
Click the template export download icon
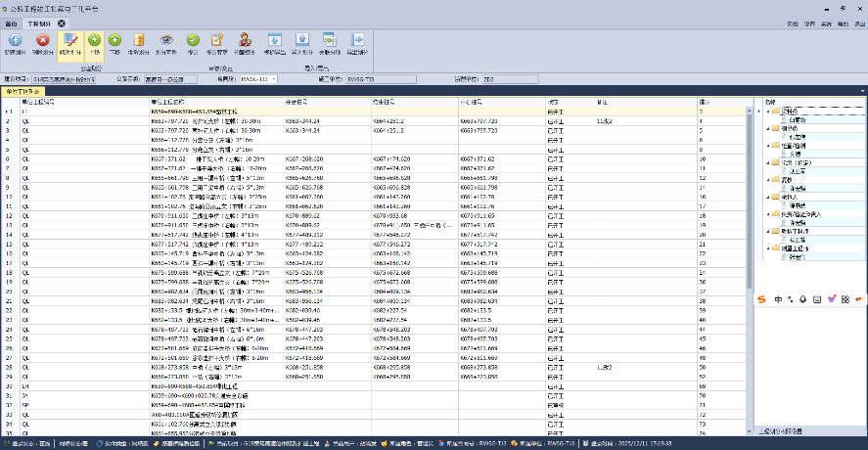pos(275,39)
